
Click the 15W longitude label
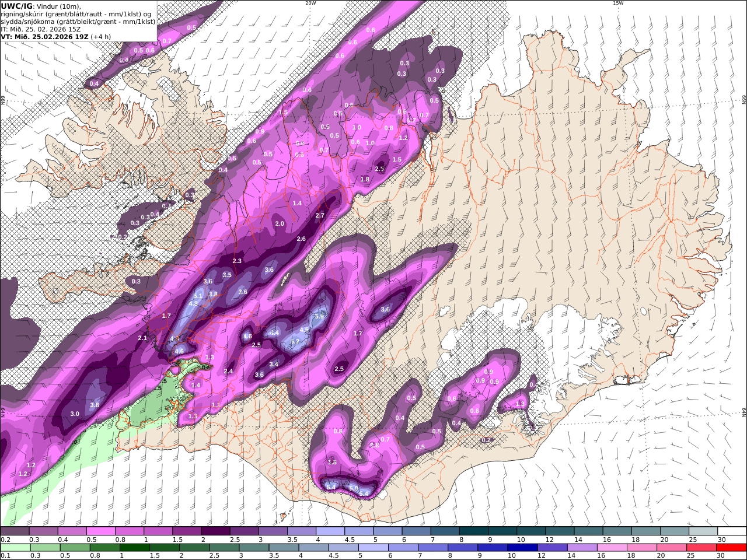coord(618,3)
